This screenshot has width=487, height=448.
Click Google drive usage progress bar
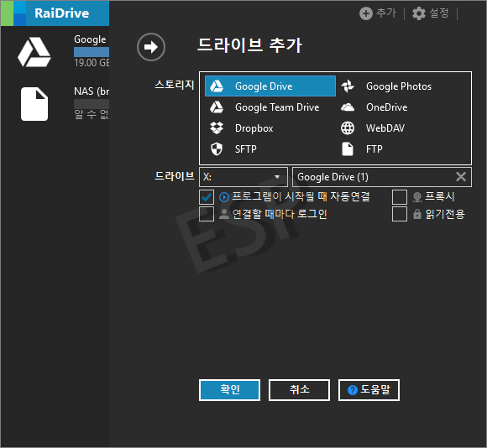point(92,52)
